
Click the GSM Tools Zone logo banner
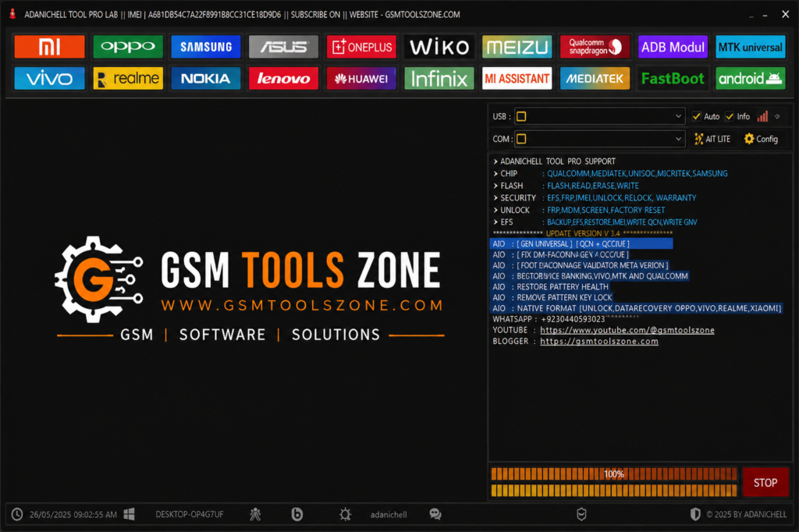tap(250, 288)
